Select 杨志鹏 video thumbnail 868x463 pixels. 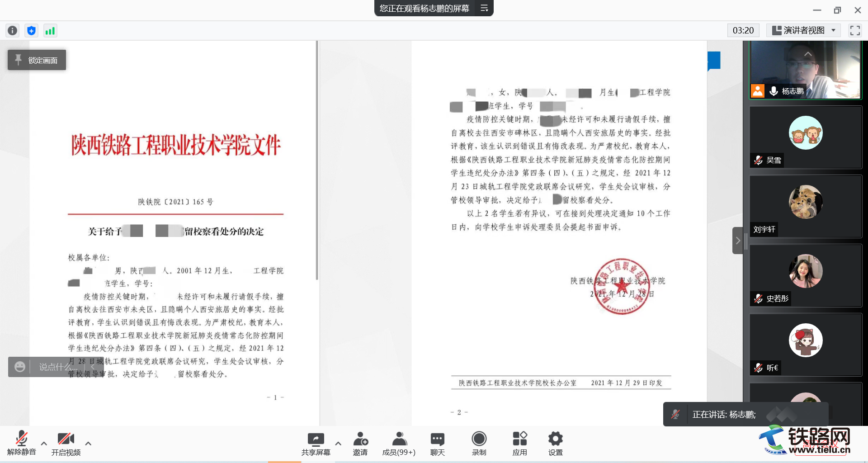(x=805, y=70)
